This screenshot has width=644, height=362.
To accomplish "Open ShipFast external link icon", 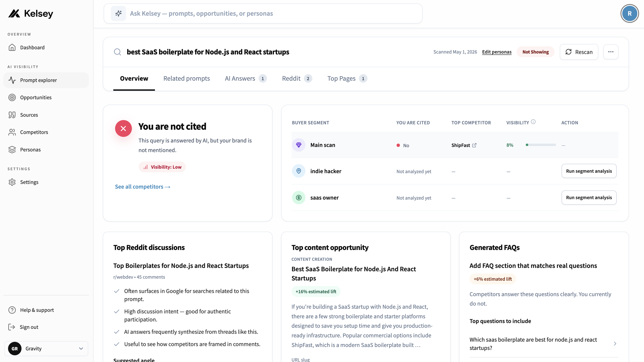I will tap(474, 145).
